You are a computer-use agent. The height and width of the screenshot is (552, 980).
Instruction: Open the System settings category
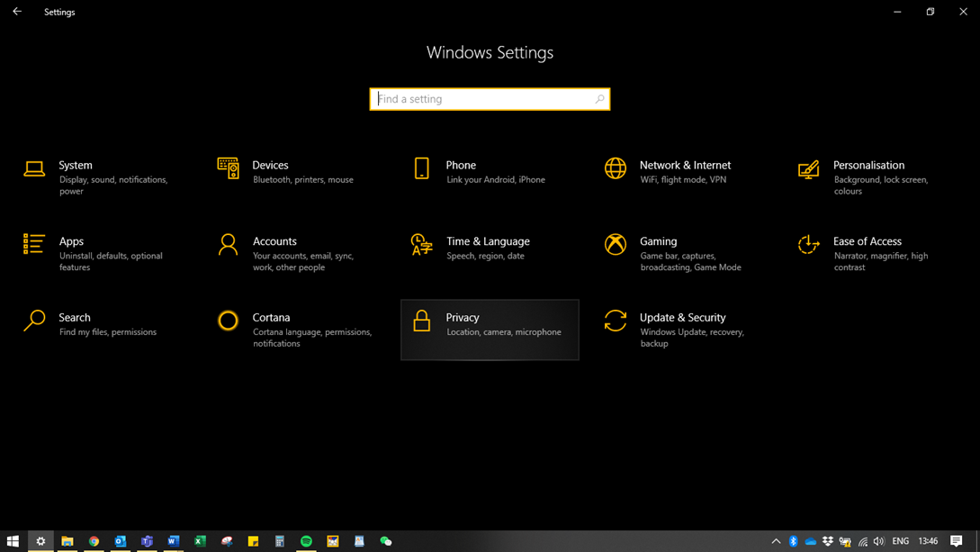click(76, 166)
